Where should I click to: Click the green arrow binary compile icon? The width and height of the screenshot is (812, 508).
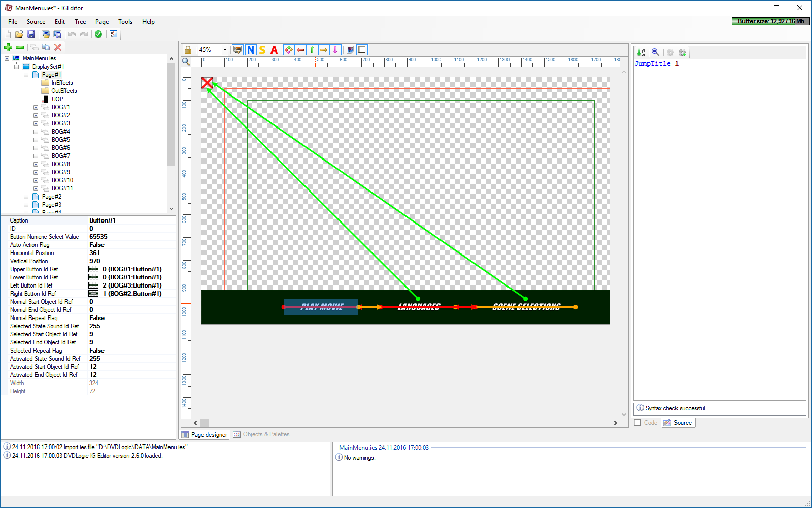[641, 52]
